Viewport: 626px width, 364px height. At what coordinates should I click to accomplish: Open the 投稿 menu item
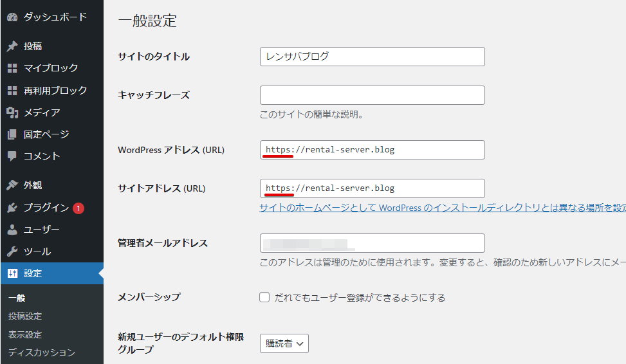pyautogui.click(x=33, y=46)
